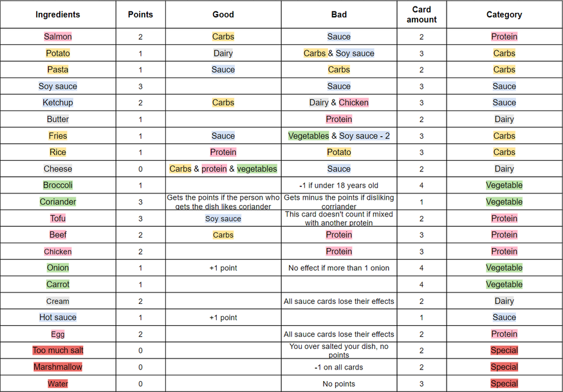
Task: Click the Coriander ingredient cell
Action: coord(58,202)
